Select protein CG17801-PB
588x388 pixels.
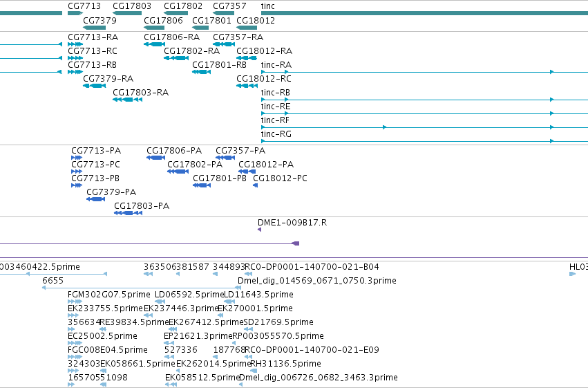[220, 178]
